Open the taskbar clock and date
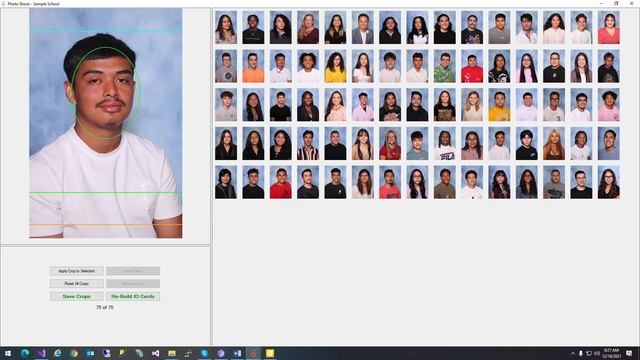The width and height of the screenshot is (640, 360). tap(611, 353)
